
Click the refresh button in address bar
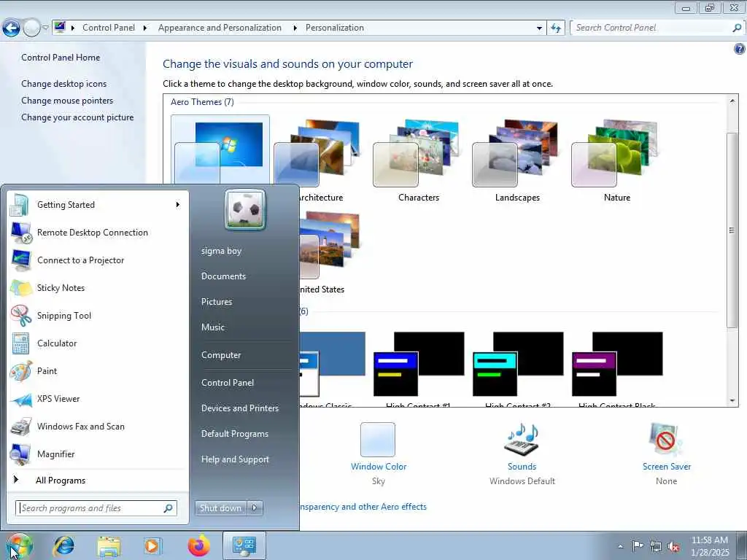[x=555, y=28]
